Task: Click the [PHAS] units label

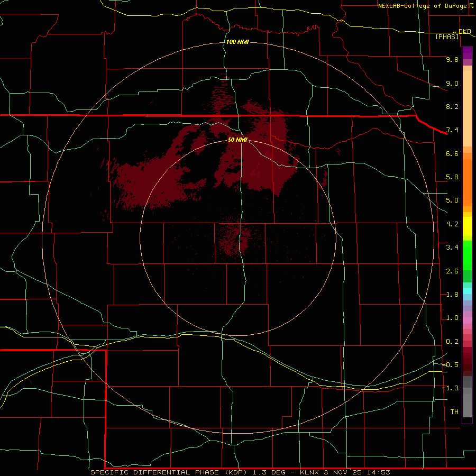Action: tap(447, 36)
